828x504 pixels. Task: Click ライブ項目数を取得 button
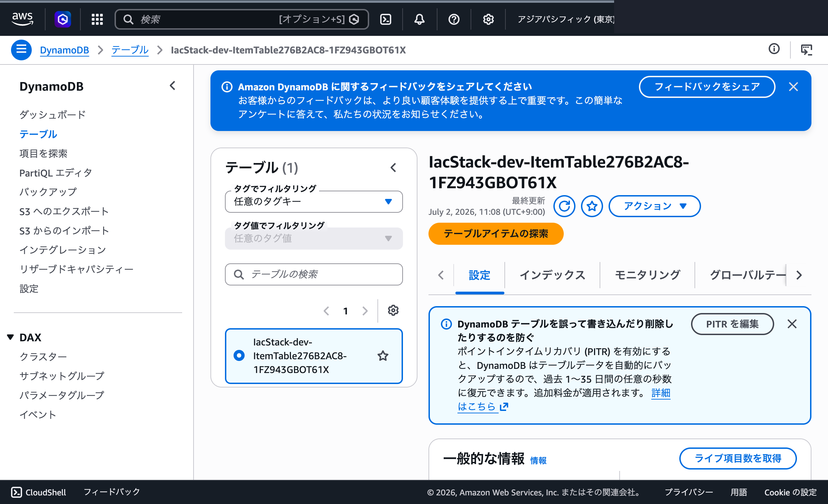pos(738,458)
